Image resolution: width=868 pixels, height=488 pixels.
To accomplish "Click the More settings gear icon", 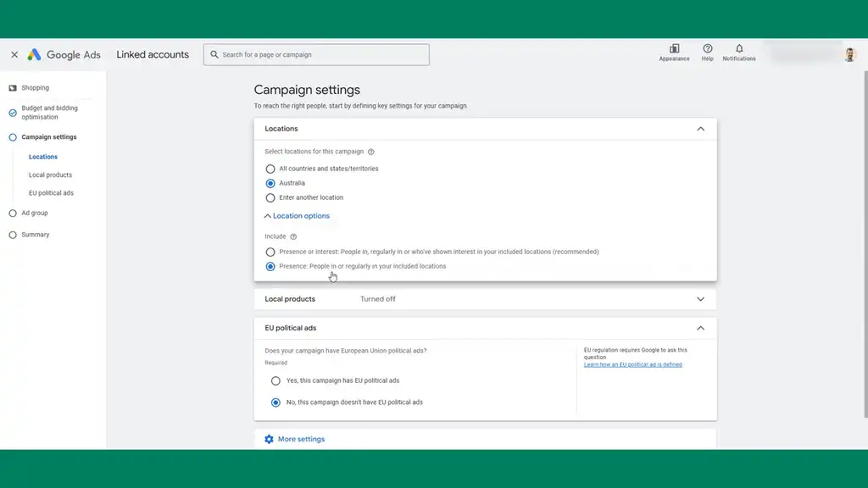I will click(x=270, y=439).
